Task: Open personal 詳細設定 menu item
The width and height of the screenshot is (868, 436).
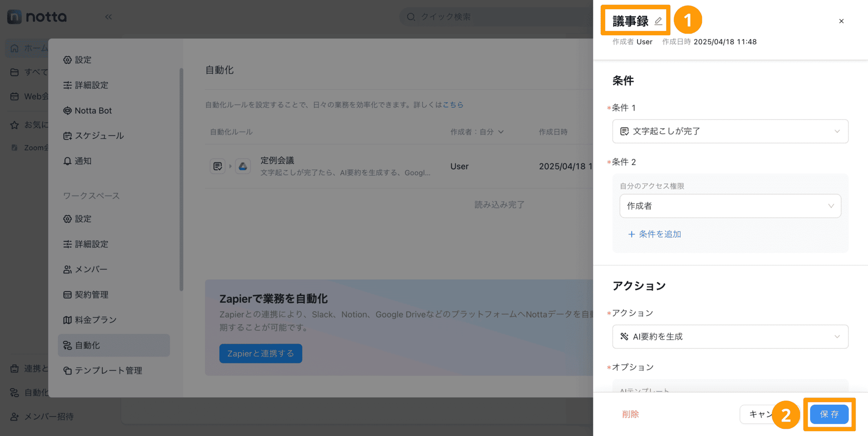Action: coord(114,85)
